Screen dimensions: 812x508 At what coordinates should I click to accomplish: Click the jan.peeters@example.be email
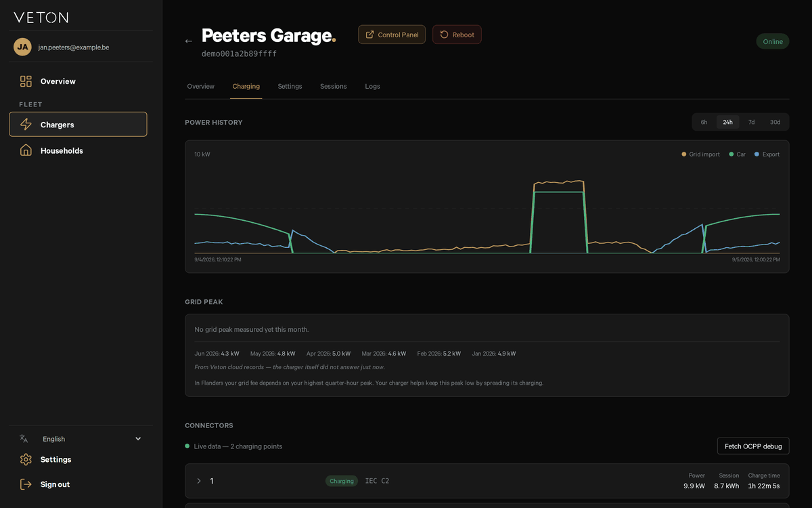pos(74,47)
